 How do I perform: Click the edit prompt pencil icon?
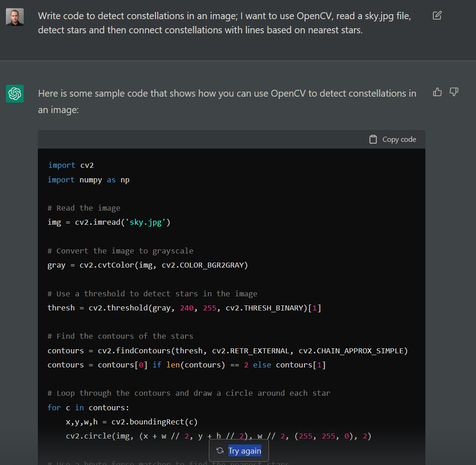437,15
